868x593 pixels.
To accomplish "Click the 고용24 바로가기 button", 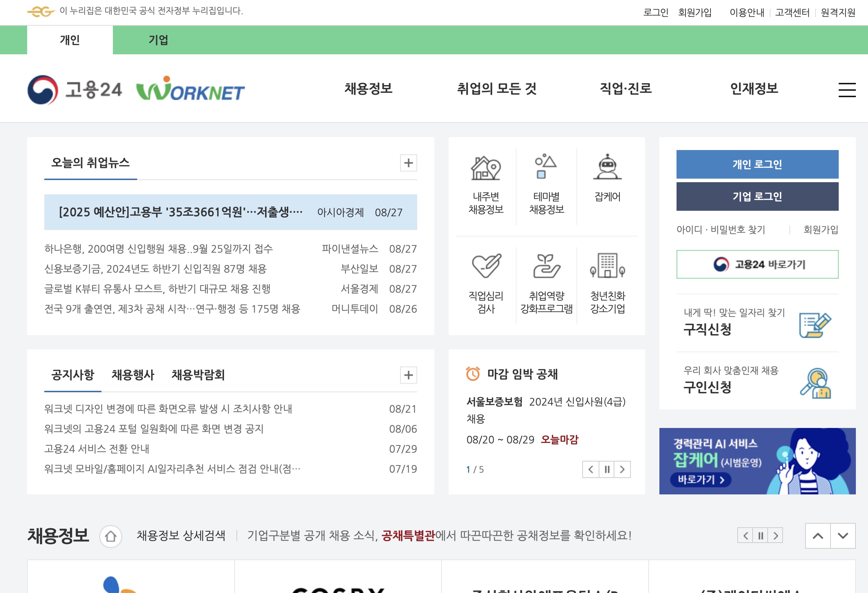I will pyautogui.click(x=757, y=264).
